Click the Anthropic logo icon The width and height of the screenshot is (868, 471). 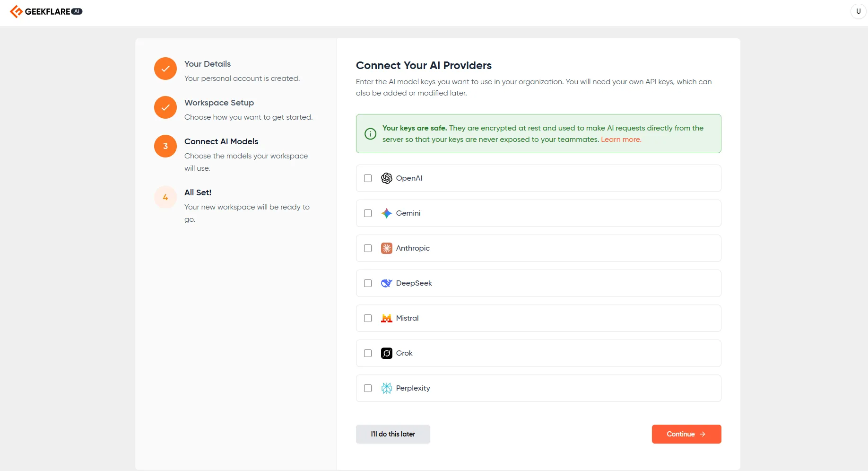[x=386, y=248]
